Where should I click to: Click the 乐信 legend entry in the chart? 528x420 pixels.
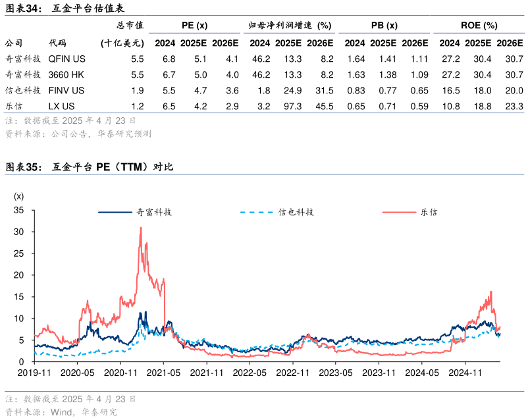[429, 212]
